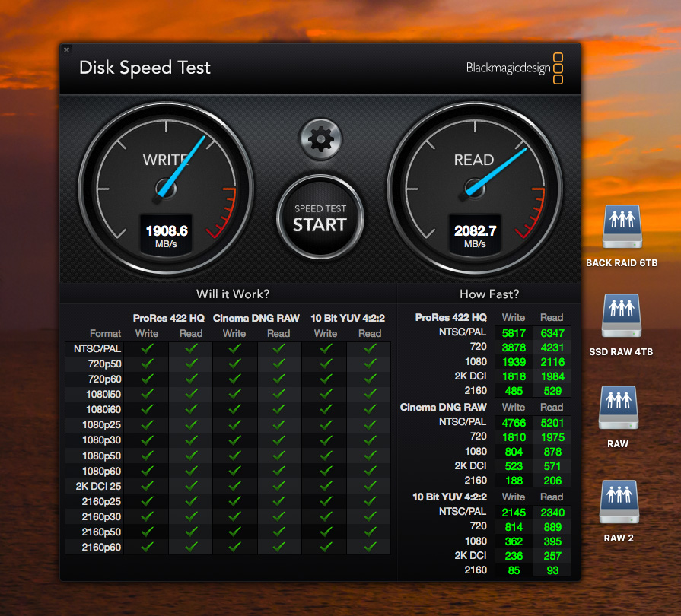Click ProRes 720 write value 3878
Screen dimensions: 681x616
(514, 348)
